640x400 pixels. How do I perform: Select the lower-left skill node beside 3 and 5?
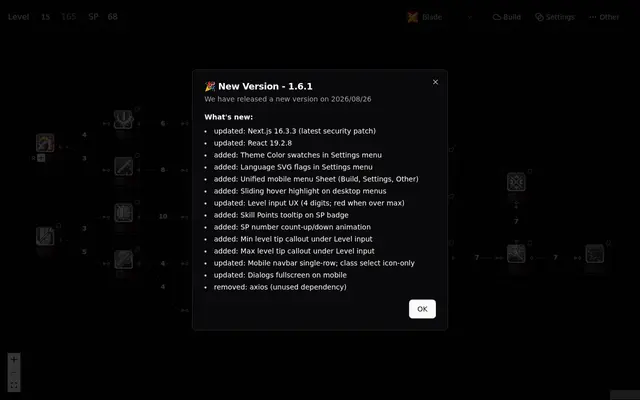click(x=45, y=236)
